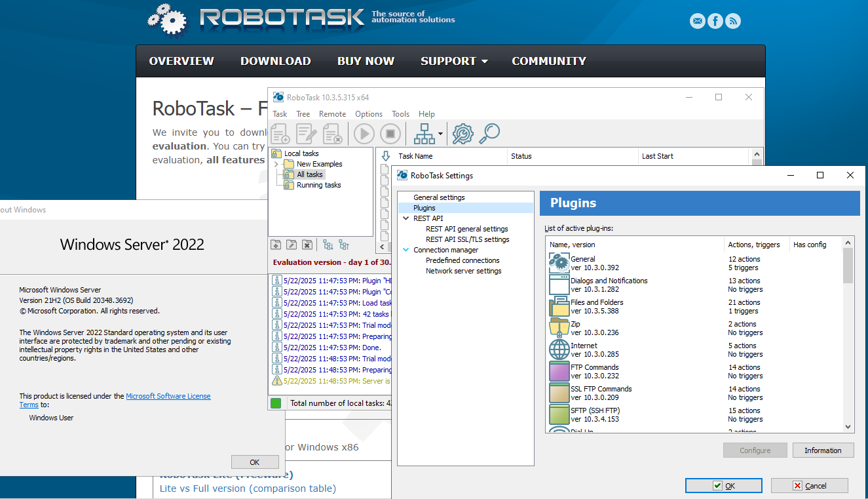This screenshot has height=499, width=868.
Task: Click the rename folder pencil icon
Action: point(292,244)
